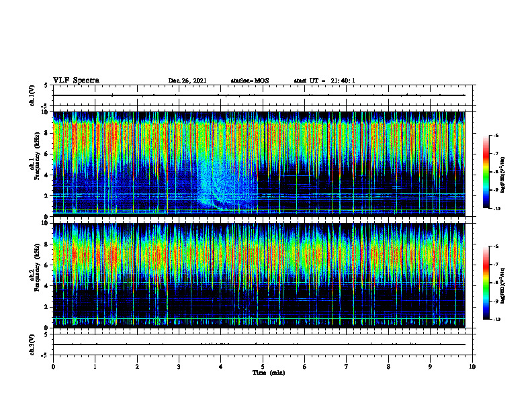Select the date text "Dec. 26, 2021"

click(187, 81)
